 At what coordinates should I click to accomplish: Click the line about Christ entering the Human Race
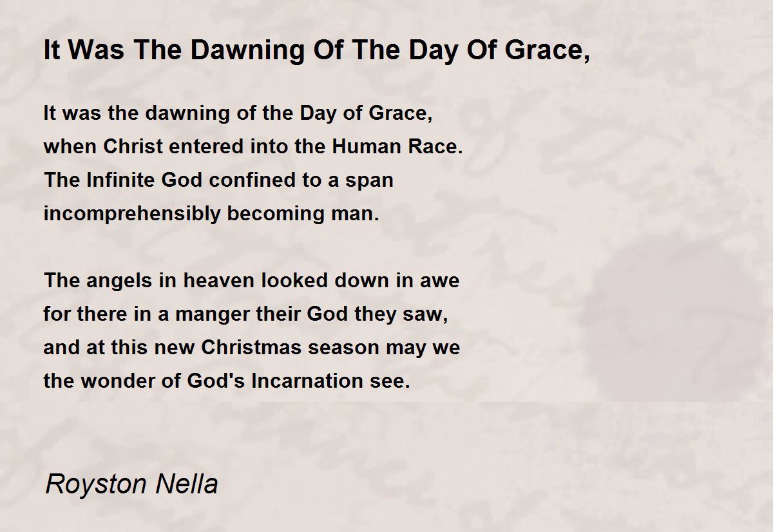[253, 147]
